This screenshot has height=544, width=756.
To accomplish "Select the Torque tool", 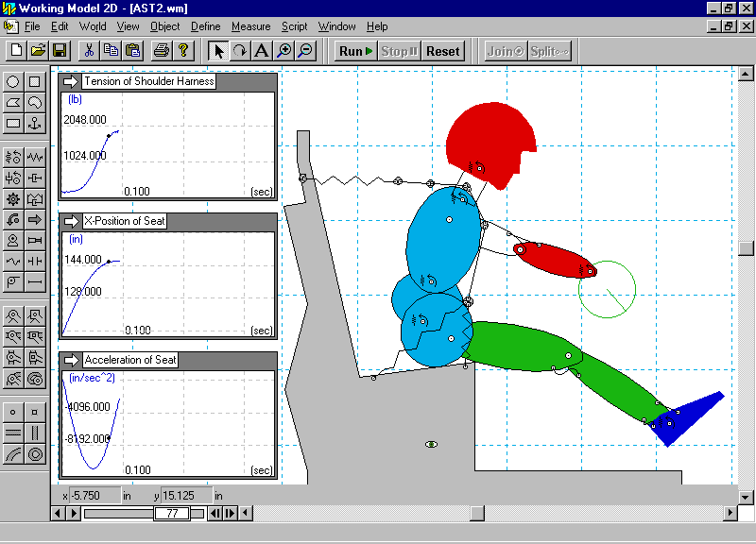I will tap(13, 220).
